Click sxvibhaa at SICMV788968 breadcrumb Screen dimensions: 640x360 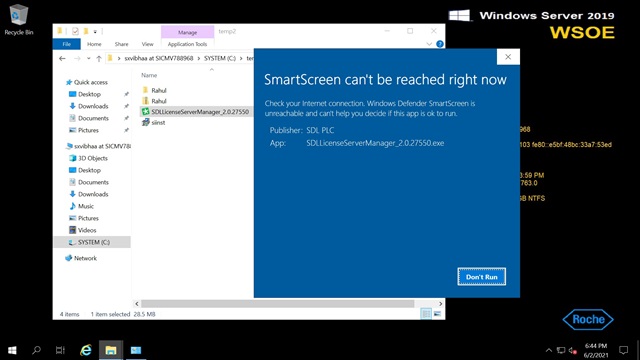pyautogui.click(x=159, y=58)
